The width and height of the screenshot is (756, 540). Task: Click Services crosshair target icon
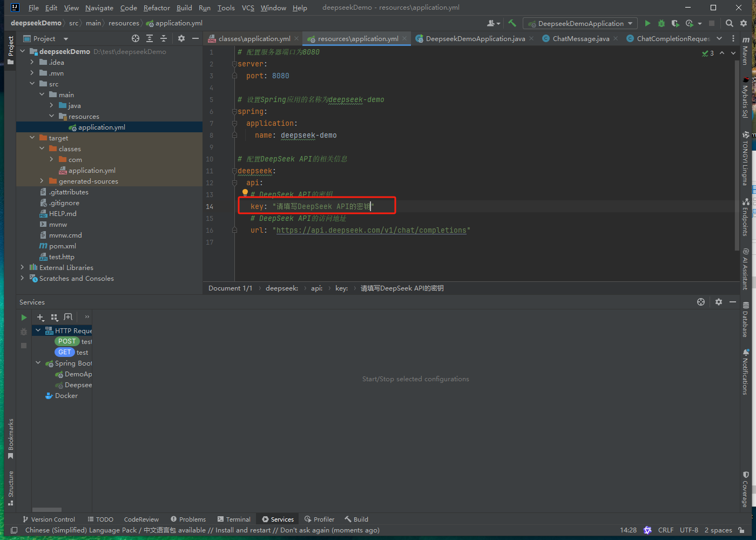[x=701, y=302]
